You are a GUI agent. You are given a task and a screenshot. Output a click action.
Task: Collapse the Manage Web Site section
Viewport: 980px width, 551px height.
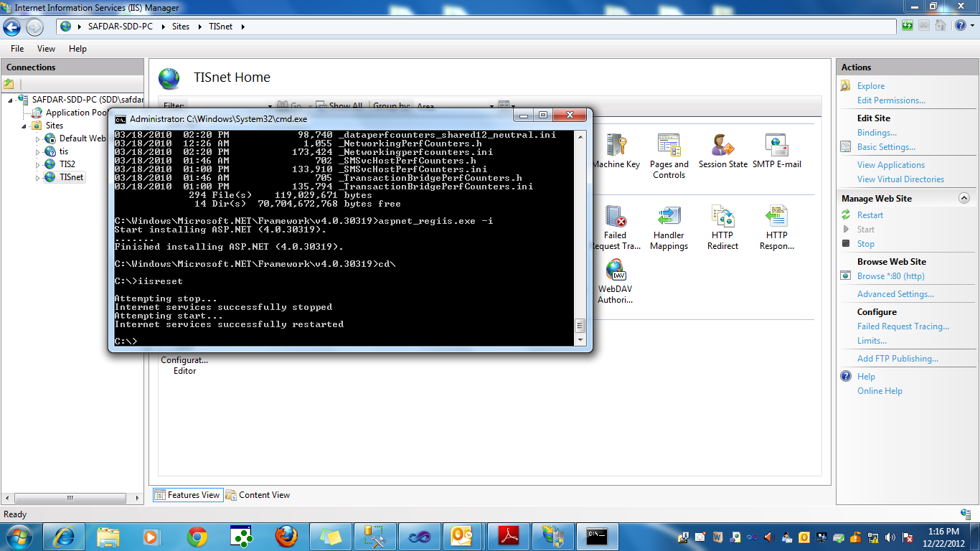[963, 198]
